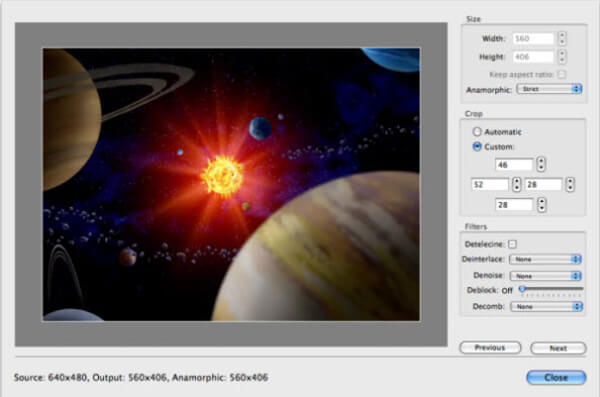This screenshot has width=600, height=397.
Task: Toggle the Keep aspect ratio checkbox
Action: coord(561,74)
